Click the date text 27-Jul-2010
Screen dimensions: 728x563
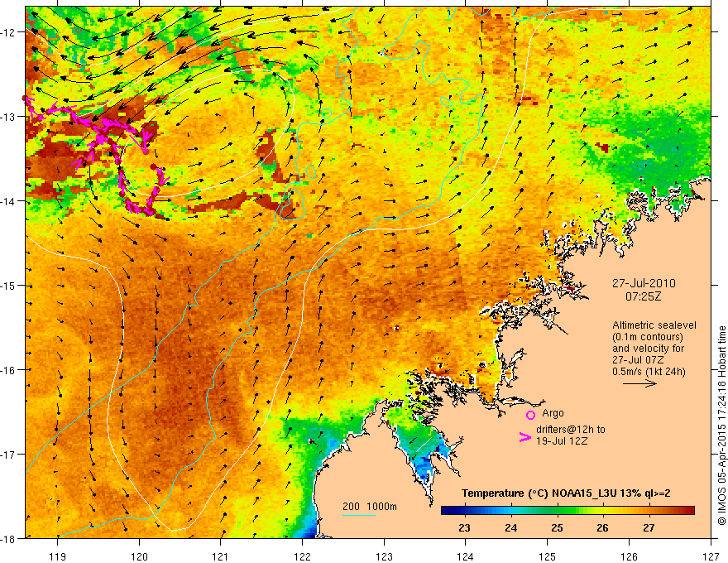coord(644,283)
